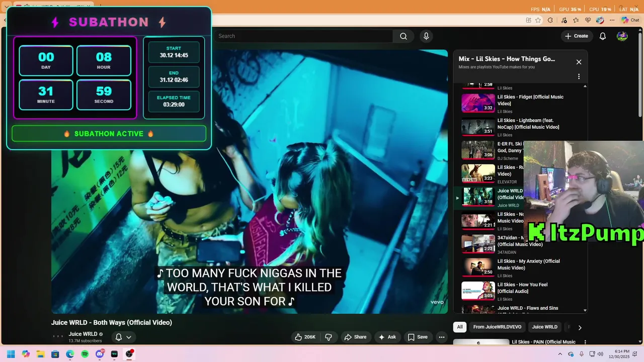Open the 347aidan playlist item thumbnail

click(x=478, y=244)
